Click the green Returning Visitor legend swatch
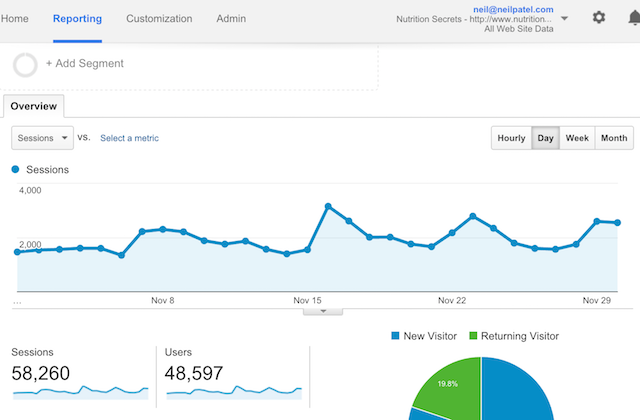The image size is (640, 420). point(473,336)
